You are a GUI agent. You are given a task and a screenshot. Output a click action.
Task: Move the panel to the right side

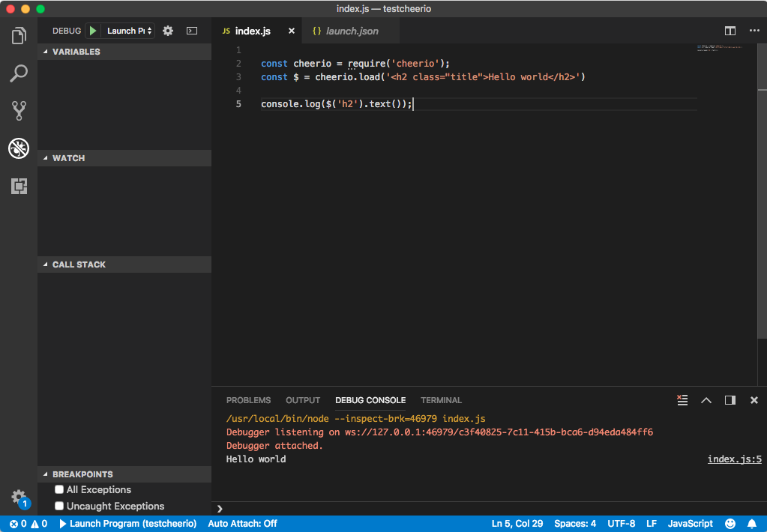pyautogui.click(x=730, y=400)
